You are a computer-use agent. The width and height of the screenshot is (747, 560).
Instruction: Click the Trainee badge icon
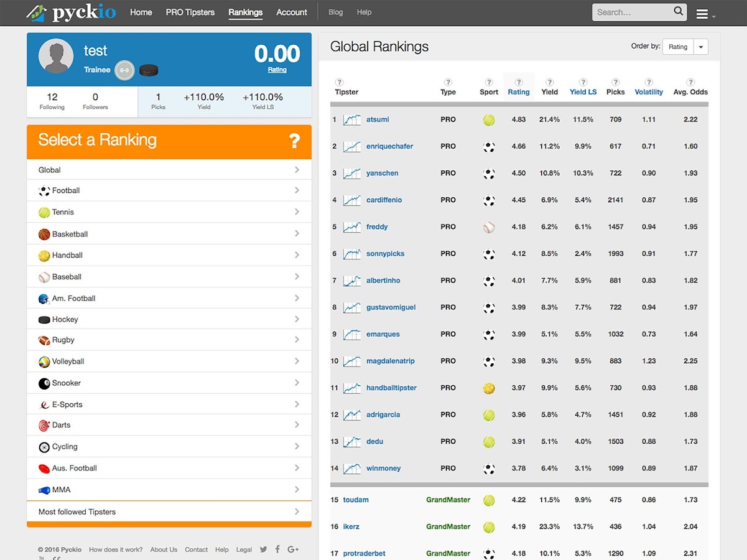click(124, 70)
